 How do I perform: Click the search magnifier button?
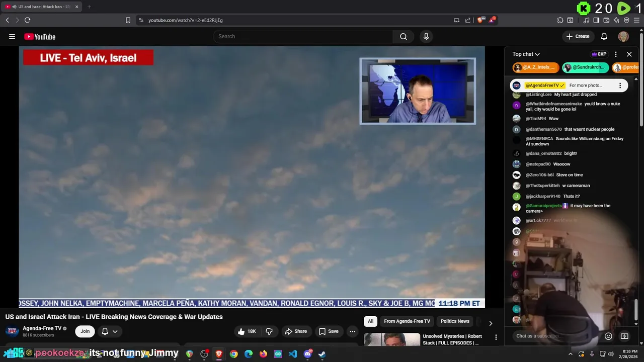[x=404, y=36]
